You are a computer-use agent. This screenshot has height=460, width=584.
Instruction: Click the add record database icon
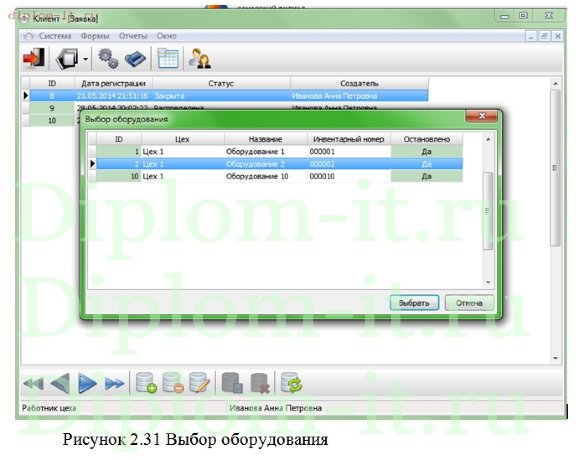[146, 383]
